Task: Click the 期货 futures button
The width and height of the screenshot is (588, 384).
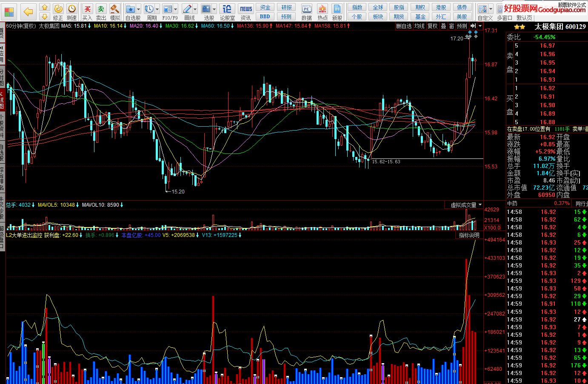Action: 399,17
